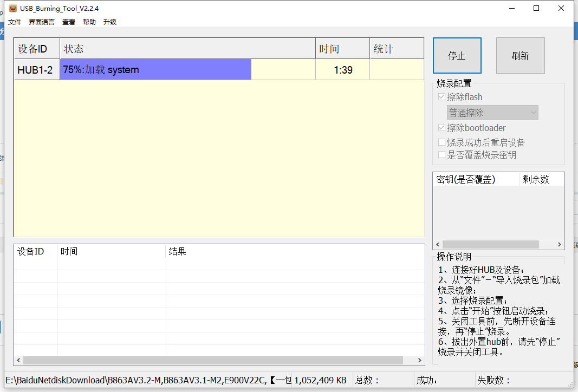Maximize the USB Burning Tool window

tap(536, 8)
